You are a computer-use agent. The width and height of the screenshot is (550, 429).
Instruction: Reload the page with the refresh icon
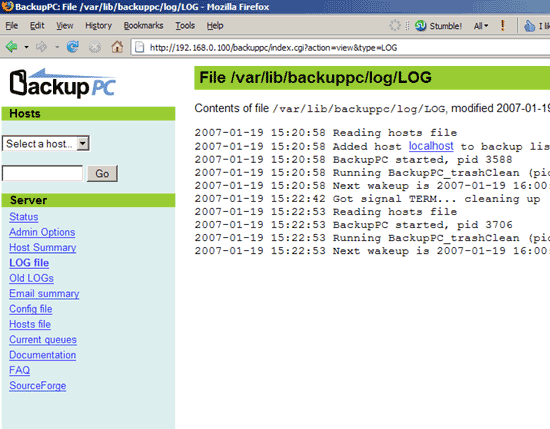(x=73, y=47)
